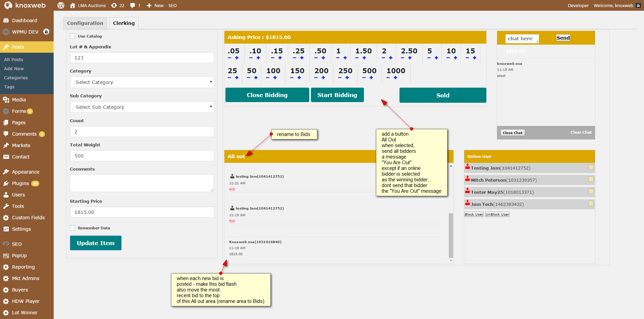Tick the Remember Data checkbox
Screen dimensions: 644x319
72,228
